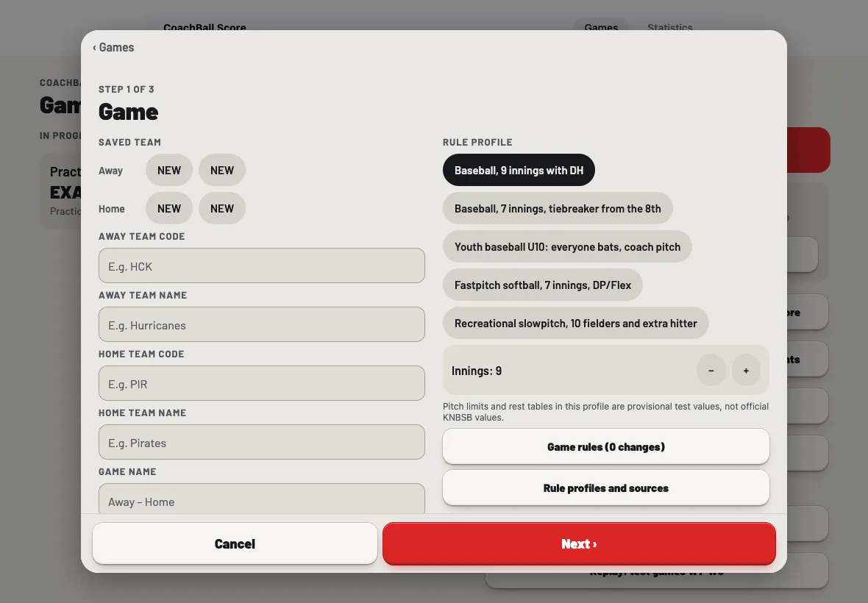Select second NEW chip in Home row
868x603 pixels.
pos(222,209)
